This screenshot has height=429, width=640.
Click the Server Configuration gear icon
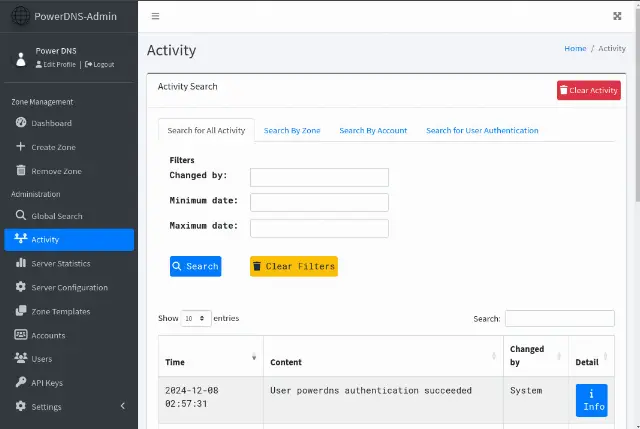click(x=21, y=287)
